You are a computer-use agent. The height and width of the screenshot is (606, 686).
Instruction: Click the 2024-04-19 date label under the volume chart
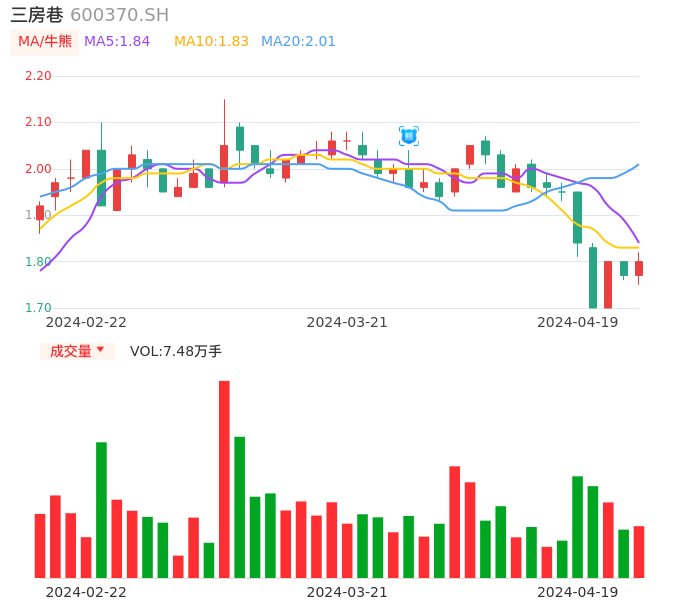(577, 592)
